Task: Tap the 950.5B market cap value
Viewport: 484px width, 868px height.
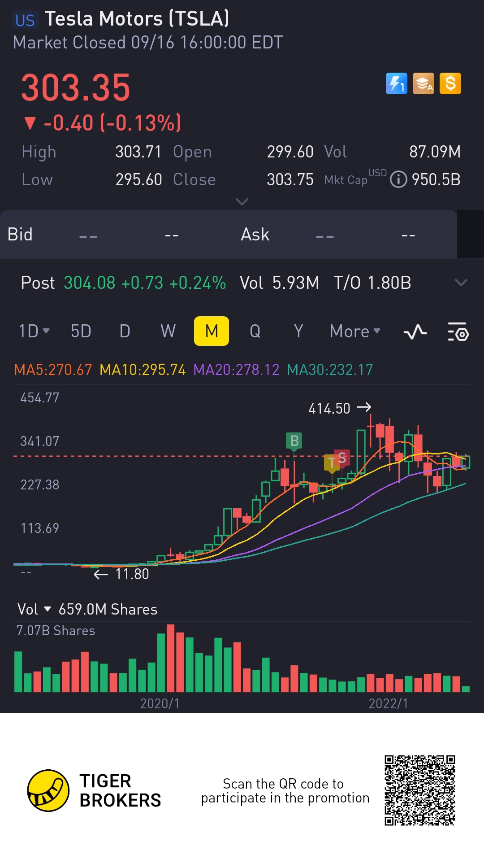Action: tap(436, 179)
